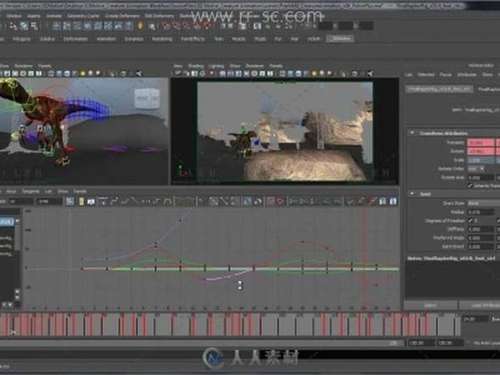
Task: Open the Tangents menu in graph editor
Action: [31, 191]
